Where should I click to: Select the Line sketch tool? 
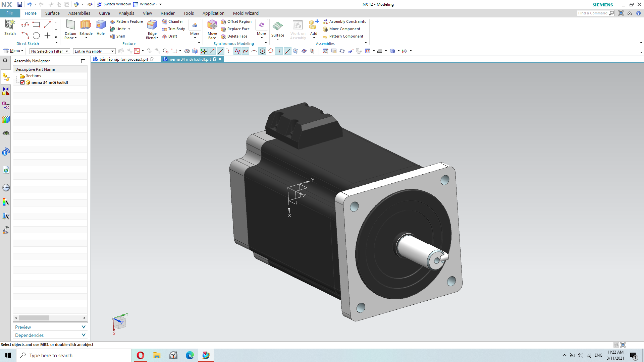47,24
